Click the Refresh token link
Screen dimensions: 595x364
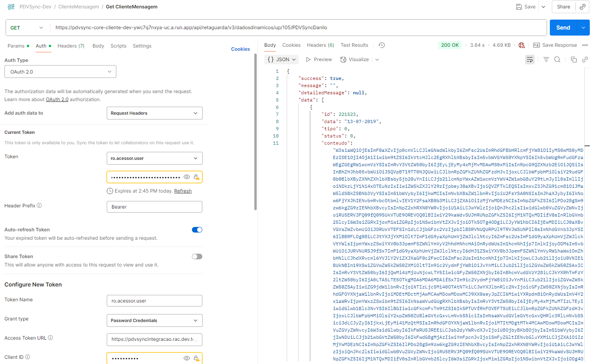183,191
